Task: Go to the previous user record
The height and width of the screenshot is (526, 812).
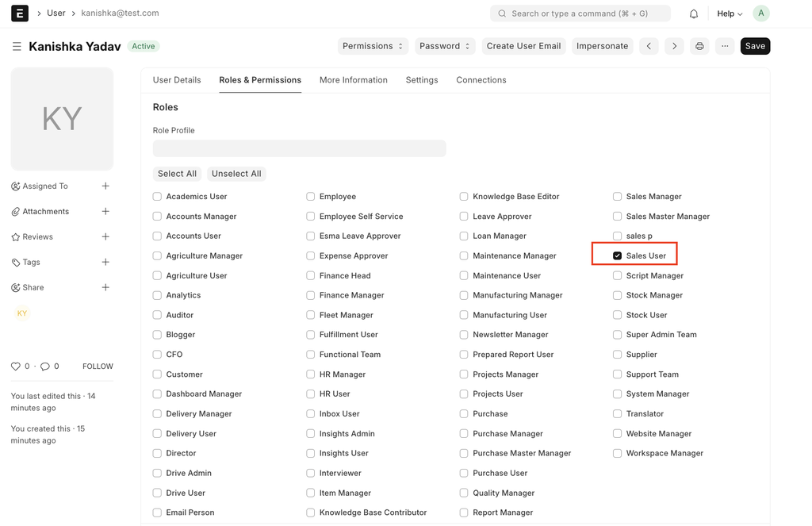Action: [x=649, y=46]
